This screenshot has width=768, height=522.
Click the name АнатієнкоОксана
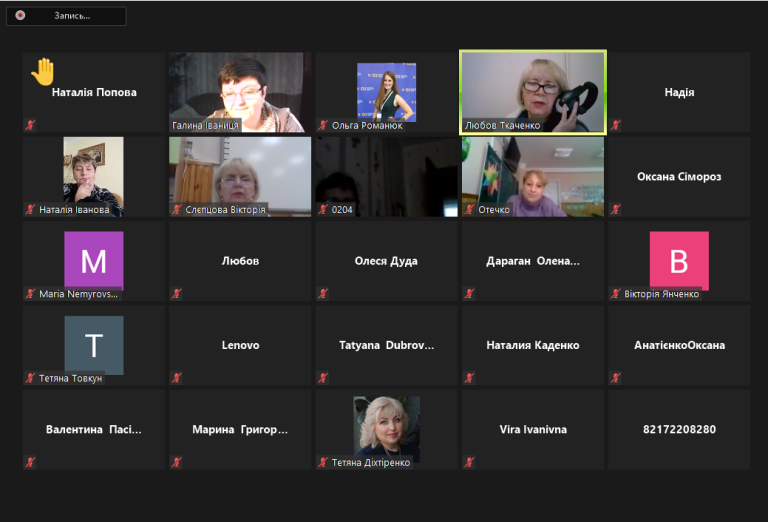click(679, 345)
